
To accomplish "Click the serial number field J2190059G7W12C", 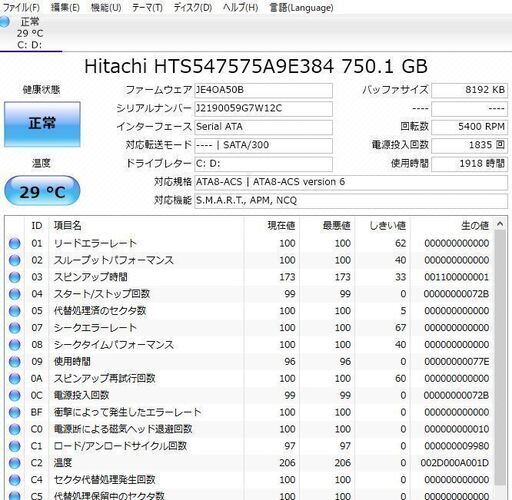I will (x=263, y=109).
